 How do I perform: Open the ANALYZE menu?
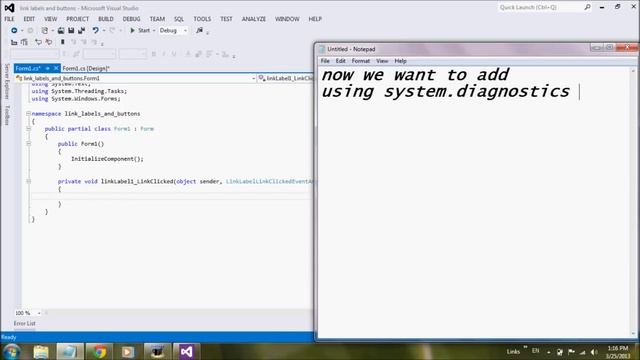click(x=253, y=19)
